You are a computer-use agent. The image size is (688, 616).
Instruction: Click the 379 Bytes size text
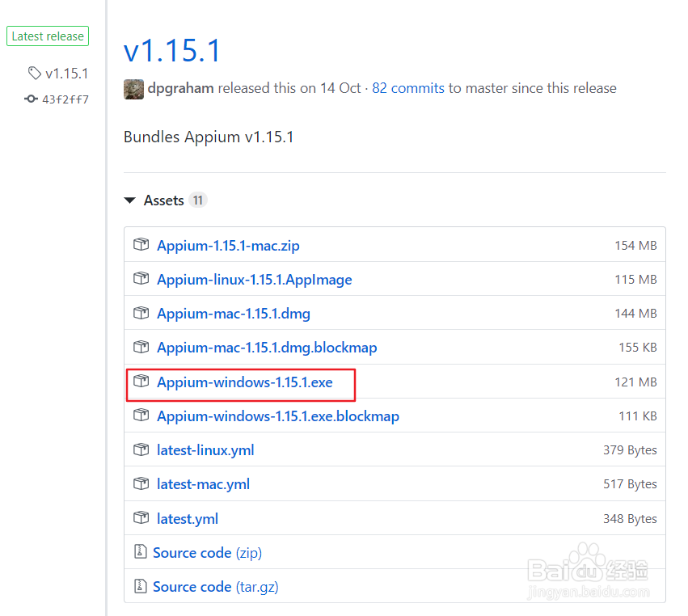pos(630,450)
